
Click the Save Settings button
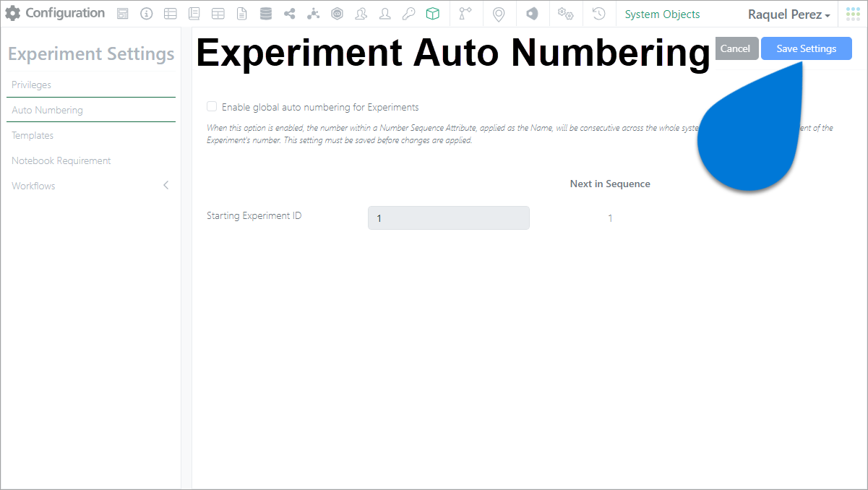click(x=807, y=48)
